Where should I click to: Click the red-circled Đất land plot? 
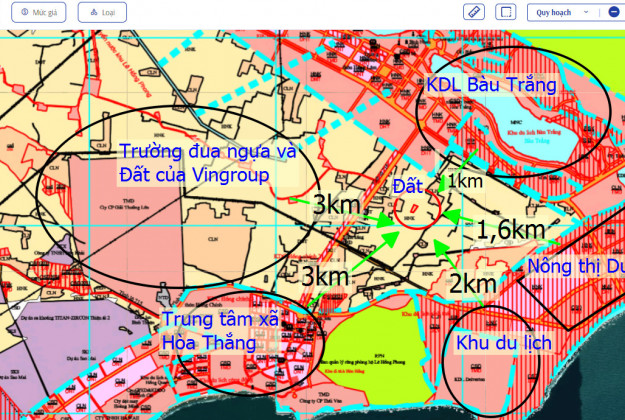[x=412, y=212]
